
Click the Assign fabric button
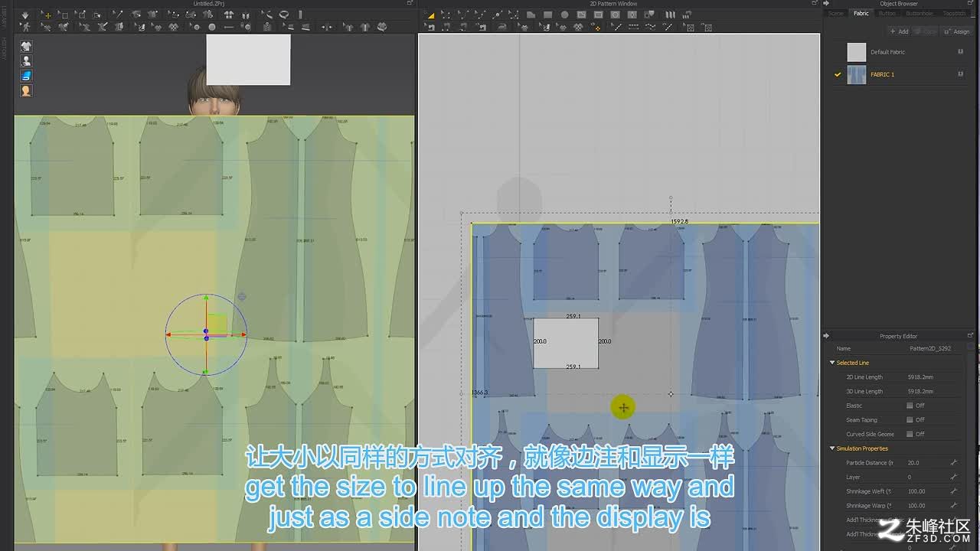(958, 31)
